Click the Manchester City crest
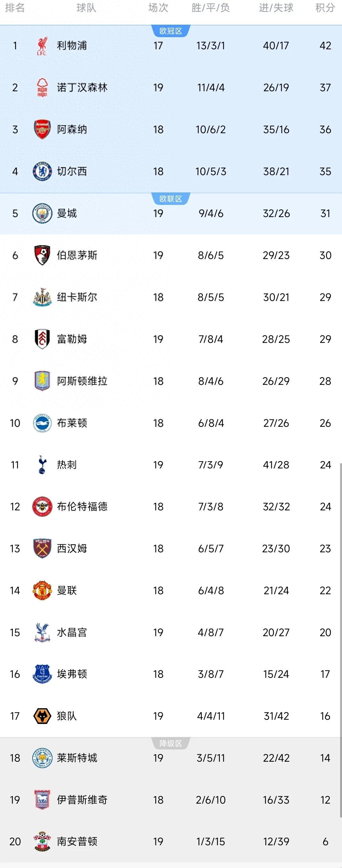The height and width of the screenshot is (868, 342). pos(42,213)
